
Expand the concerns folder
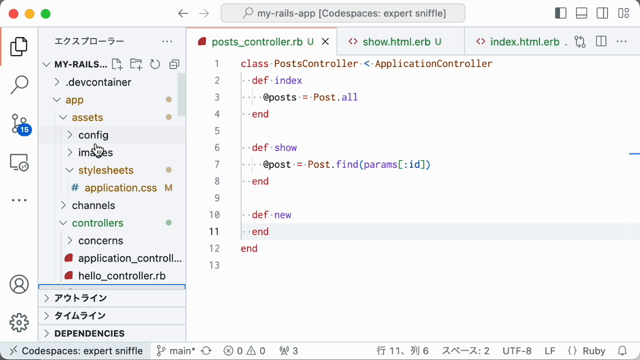(112, 240)
